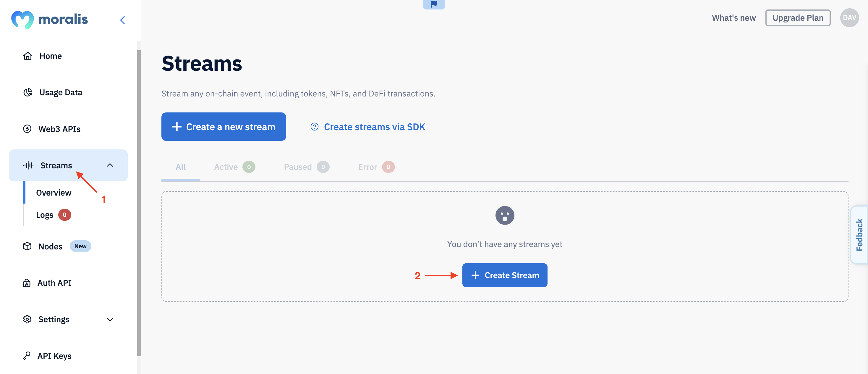868x374 pixels.
Task: Click the API Keys key icon
Action: click(x=27, y=356)
